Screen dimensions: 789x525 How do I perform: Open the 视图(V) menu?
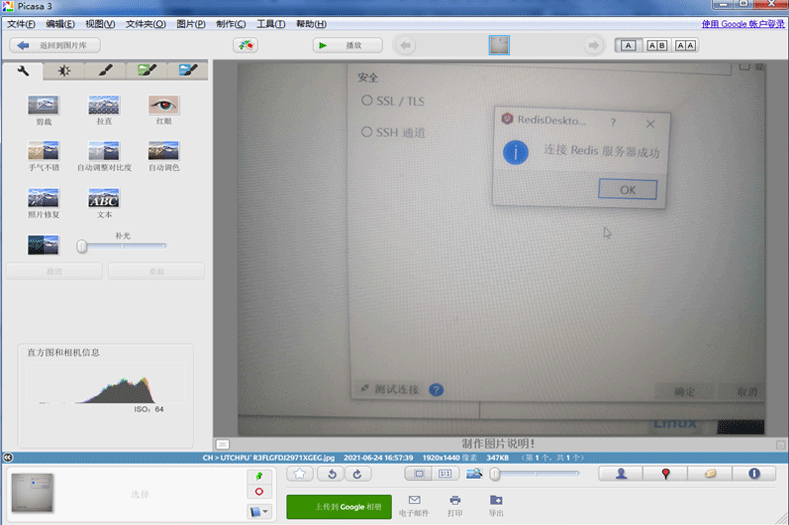(x=100, y=24)
